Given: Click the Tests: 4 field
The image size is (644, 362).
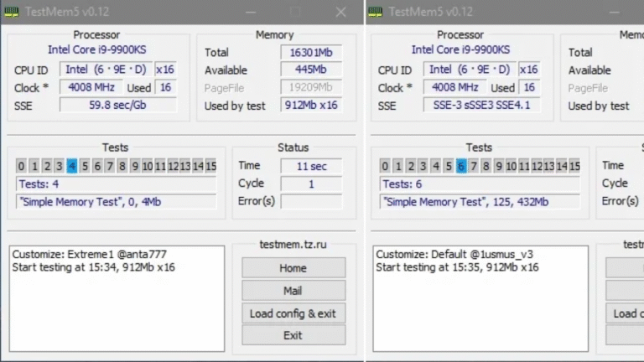Looking at the screenshot, I should (x=117, y=184).
